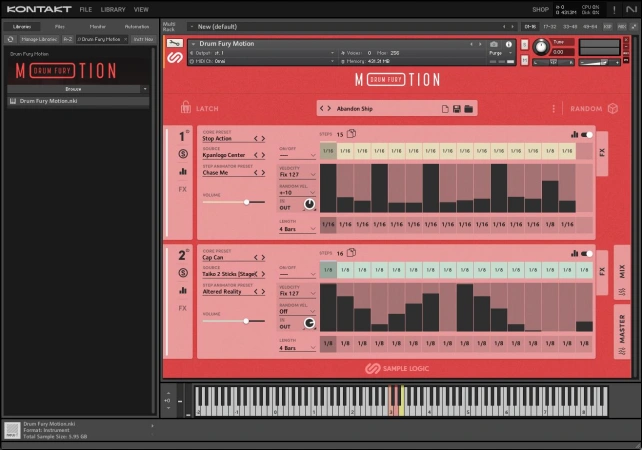This screenshot has height=450, width=642.
Task: Open the FILE menu
Action: [x=86, y=9]
